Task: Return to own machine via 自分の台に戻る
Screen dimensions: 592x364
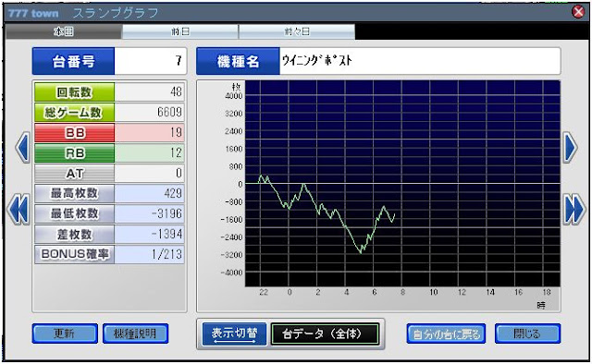Action: pyautogui.click(x=446, y=334)
